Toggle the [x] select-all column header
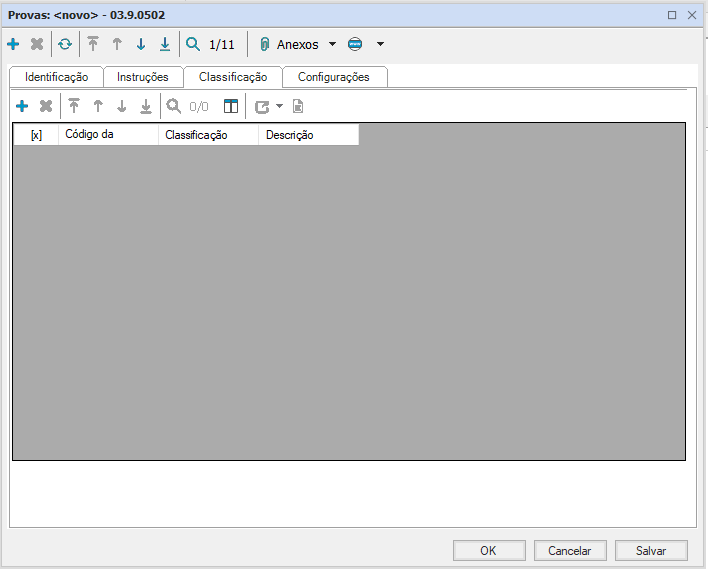Screen dimensions: 708x569 pos(36,135)
